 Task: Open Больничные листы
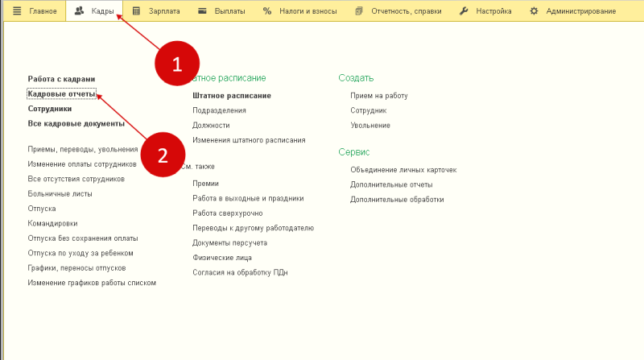tap(60, 193)
